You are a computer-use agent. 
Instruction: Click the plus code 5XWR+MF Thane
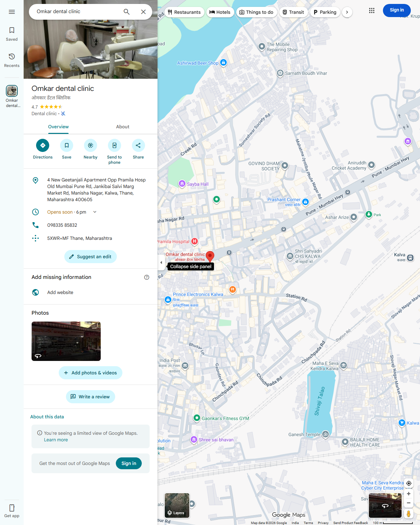[x=80, y=238]
